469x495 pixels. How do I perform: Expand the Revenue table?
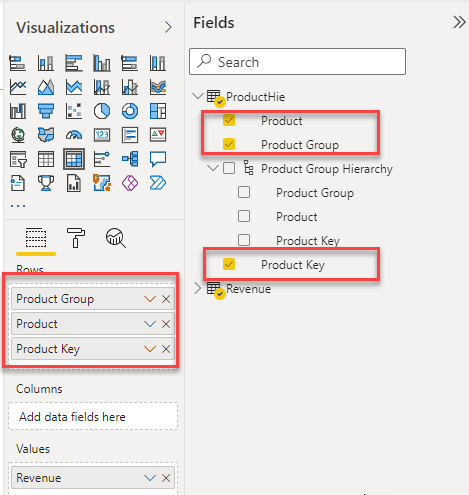[x=198, y=288]
